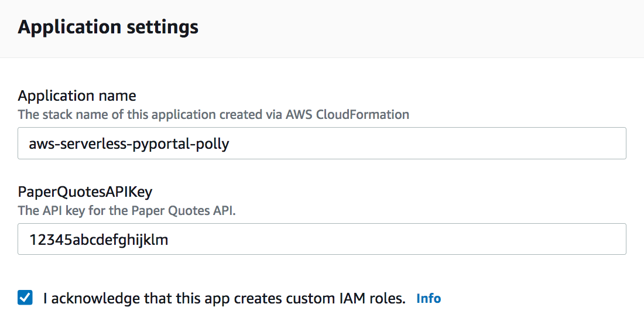Click the PaperQuotesAPIKey field label

pyautogui.click(x=85, y=192)
